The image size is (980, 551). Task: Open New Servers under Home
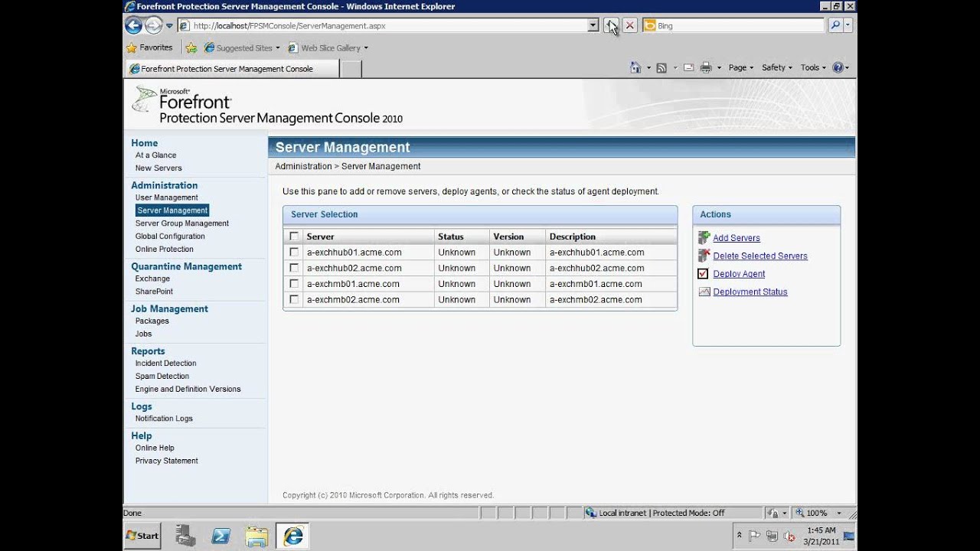pos(158,168)
